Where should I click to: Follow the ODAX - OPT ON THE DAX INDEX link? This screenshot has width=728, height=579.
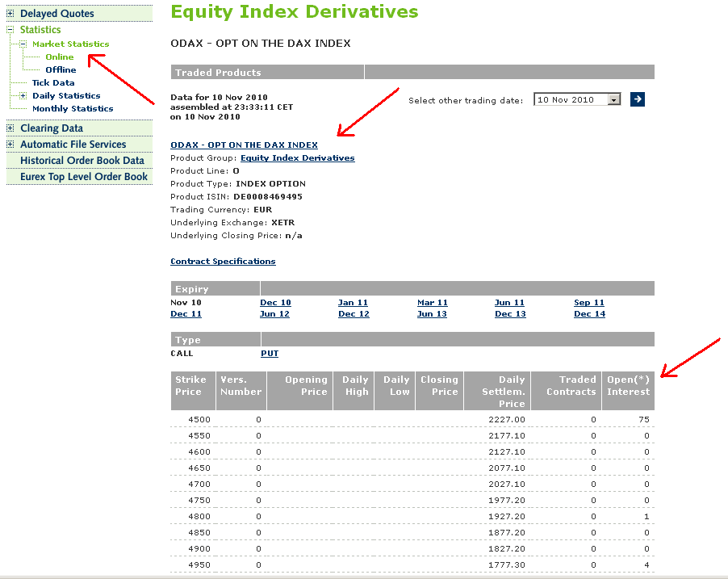tap(245, 145)
